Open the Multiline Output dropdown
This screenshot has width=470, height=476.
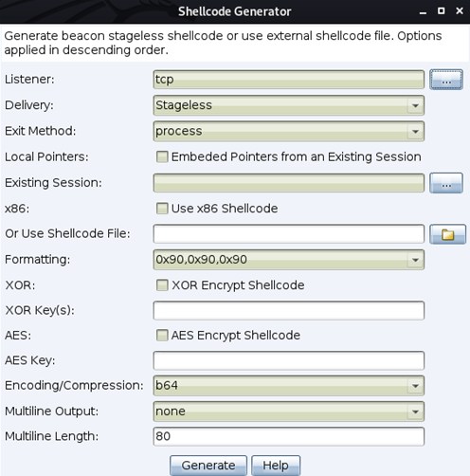[x=288, y=412]
